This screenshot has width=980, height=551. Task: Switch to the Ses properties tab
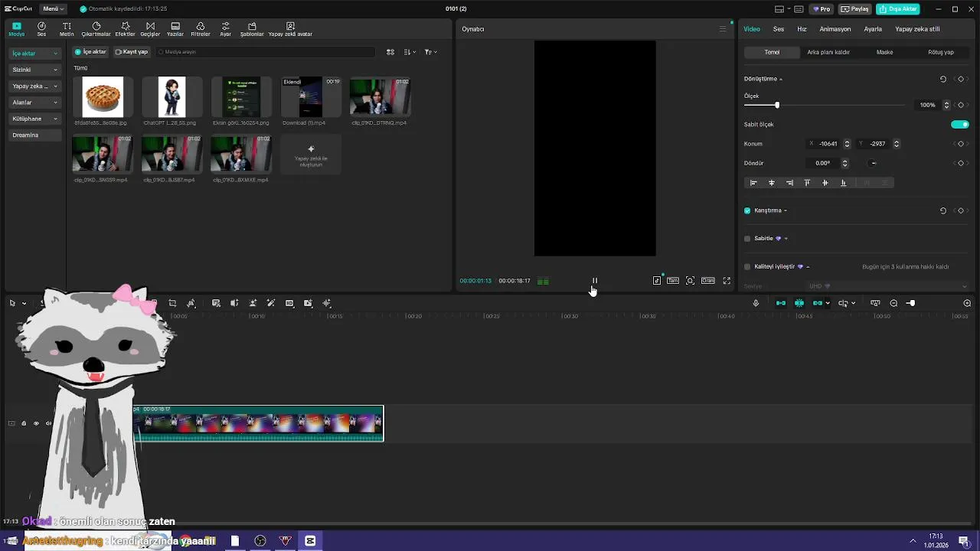pos(779,29)
